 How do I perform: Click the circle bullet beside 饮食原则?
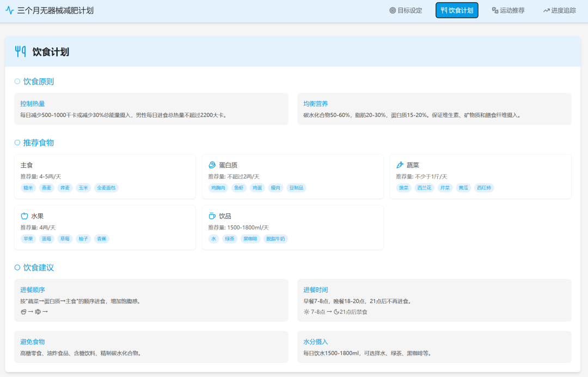coord(17,82)
